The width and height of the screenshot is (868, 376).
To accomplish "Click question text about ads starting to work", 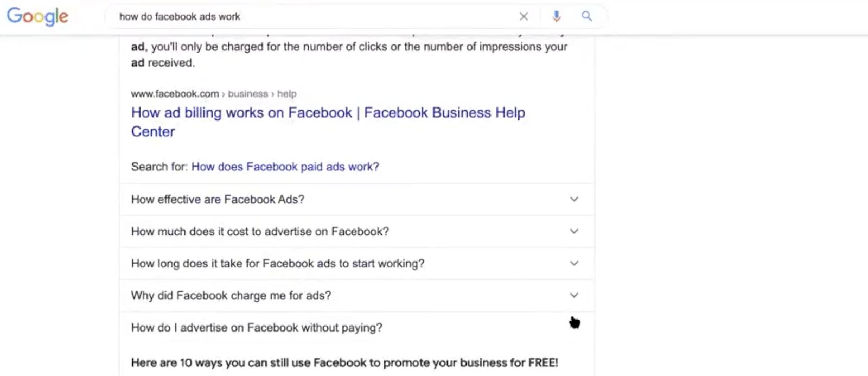I will click(277, 264).
